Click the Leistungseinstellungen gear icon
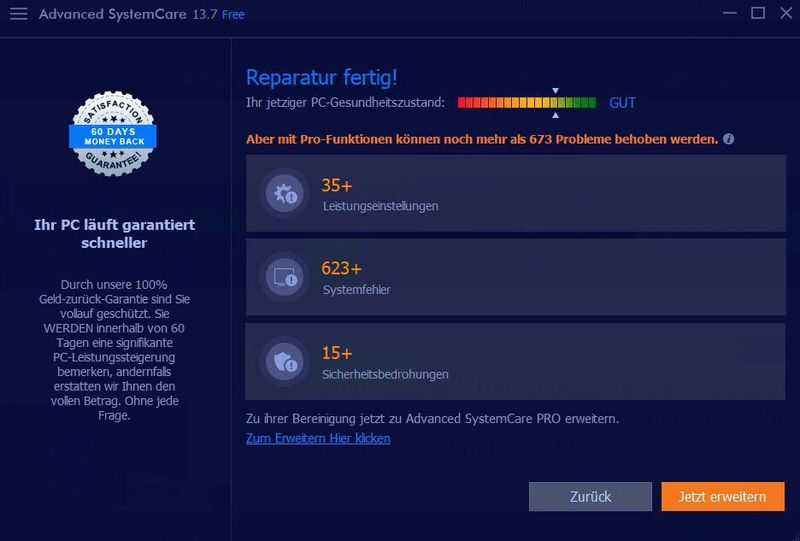800x541 pixels. point(285,193)
